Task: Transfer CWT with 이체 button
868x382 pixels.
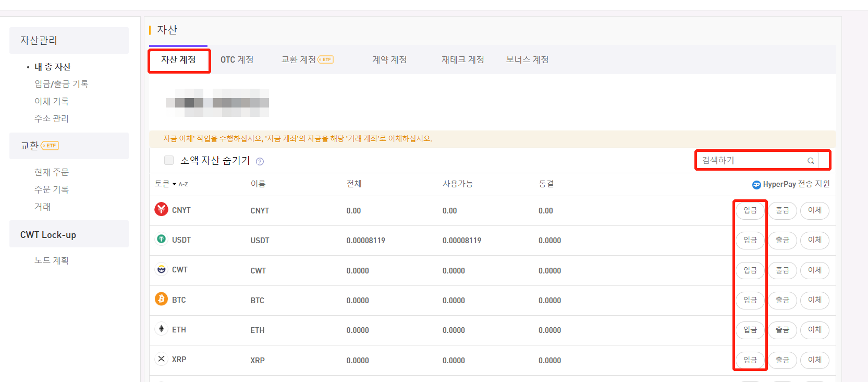Action: (x=815, y=270)
